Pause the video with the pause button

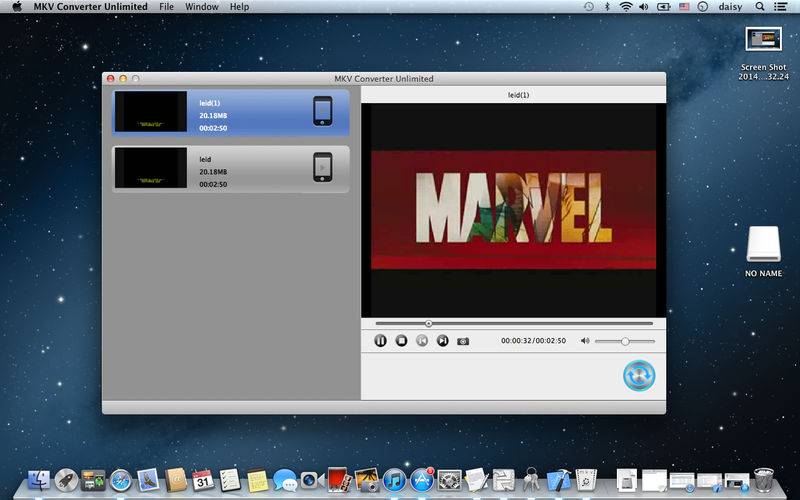pyautogui.click(x=380, y=341)
